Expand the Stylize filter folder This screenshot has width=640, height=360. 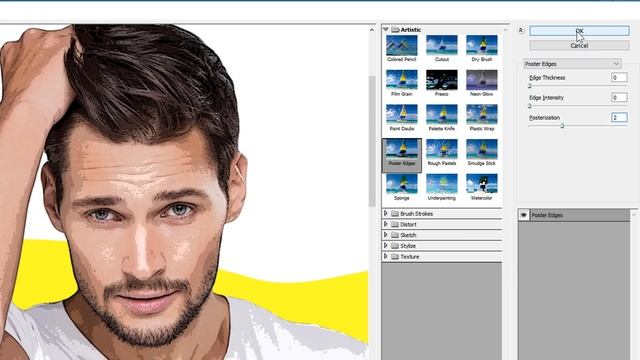click(386, 246)
